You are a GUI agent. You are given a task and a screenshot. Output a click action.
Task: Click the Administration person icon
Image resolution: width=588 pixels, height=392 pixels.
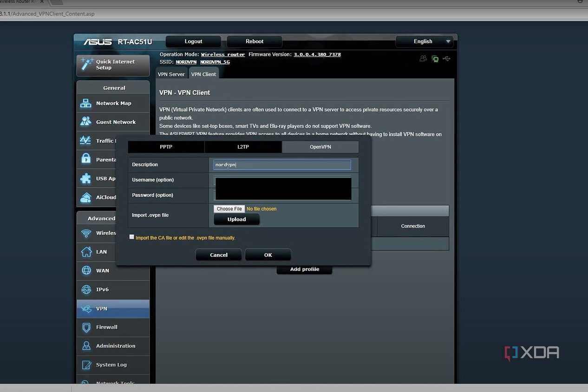pos(86,346)
